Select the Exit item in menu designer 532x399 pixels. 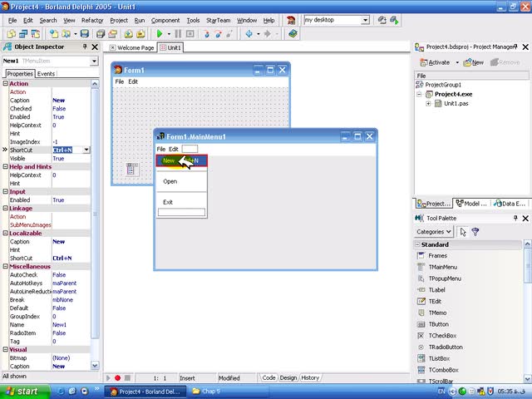181,202
